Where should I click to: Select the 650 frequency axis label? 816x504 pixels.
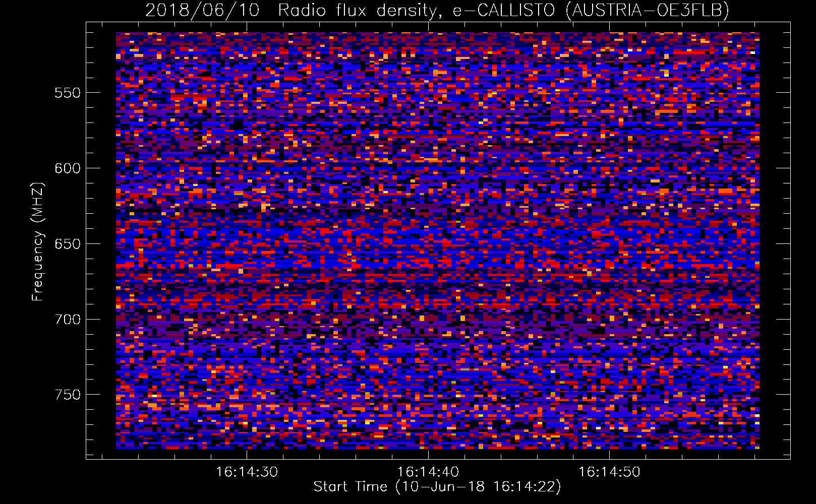pos(68,244)
